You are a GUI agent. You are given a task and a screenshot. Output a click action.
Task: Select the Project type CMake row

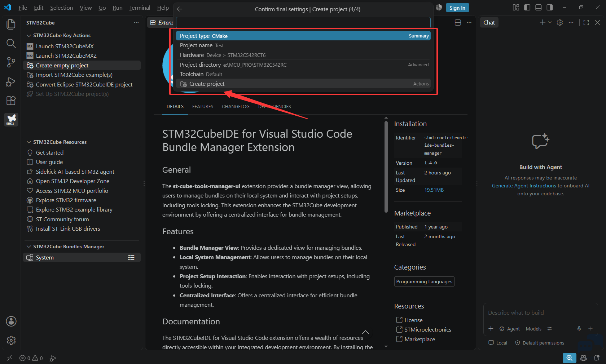click(x=303, y=36)
